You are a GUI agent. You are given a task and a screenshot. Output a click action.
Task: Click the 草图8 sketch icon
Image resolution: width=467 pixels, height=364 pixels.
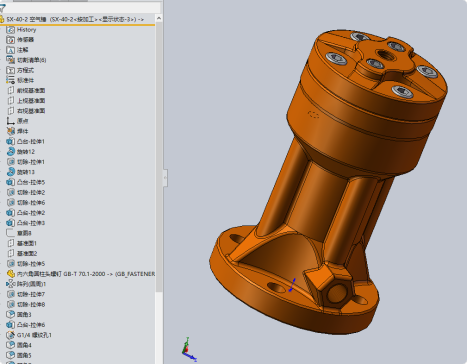[x=11, y=233]
